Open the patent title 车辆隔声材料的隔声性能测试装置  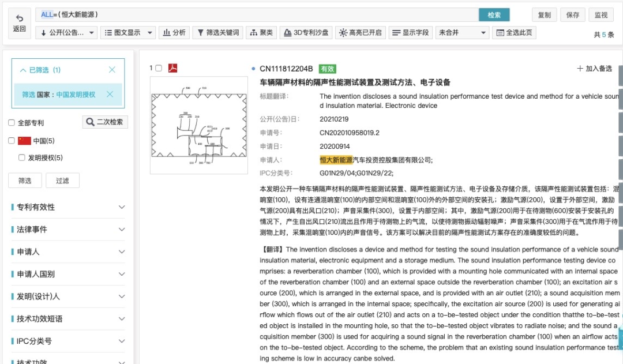coord(355,82)
